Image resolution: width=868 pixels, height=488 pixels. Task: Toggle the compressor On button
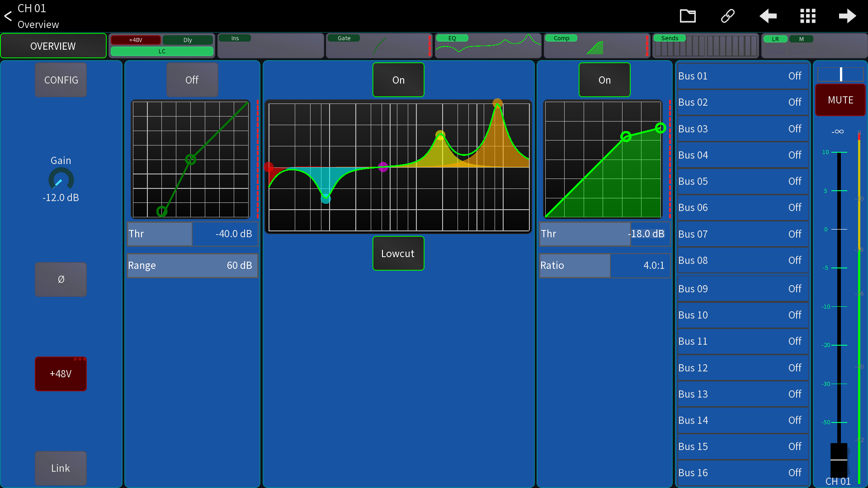click(x=604, y=80)
